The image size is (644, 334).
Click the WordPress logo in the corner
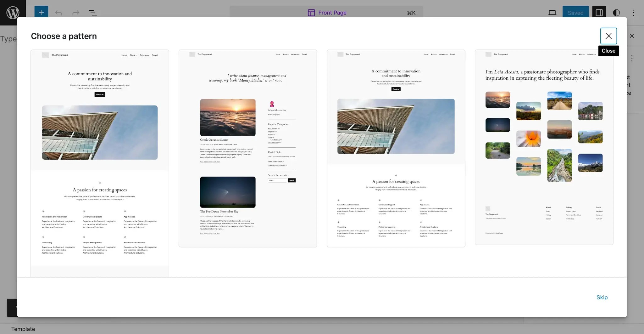13,13
